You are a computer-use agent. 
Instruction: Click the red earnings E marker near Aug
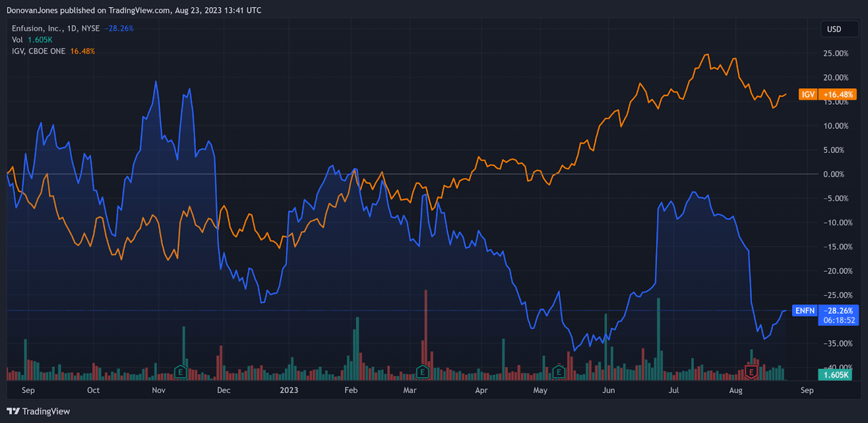click(x=751, y=371)
